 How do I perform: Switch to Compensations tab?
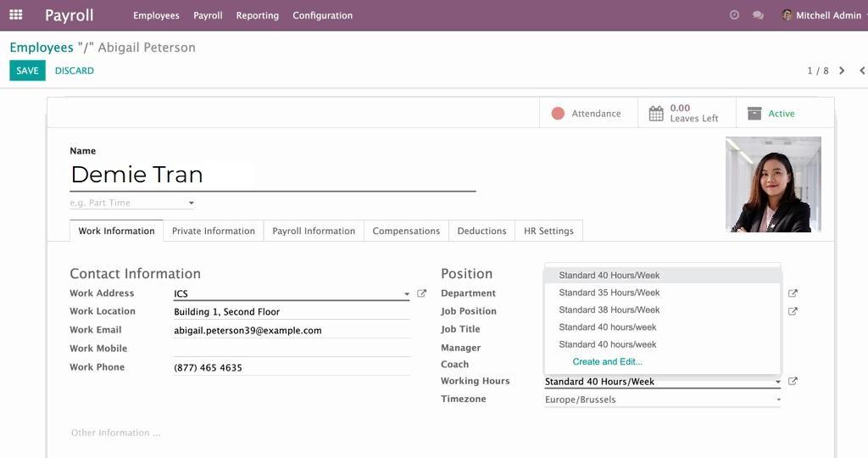[406, 231]
